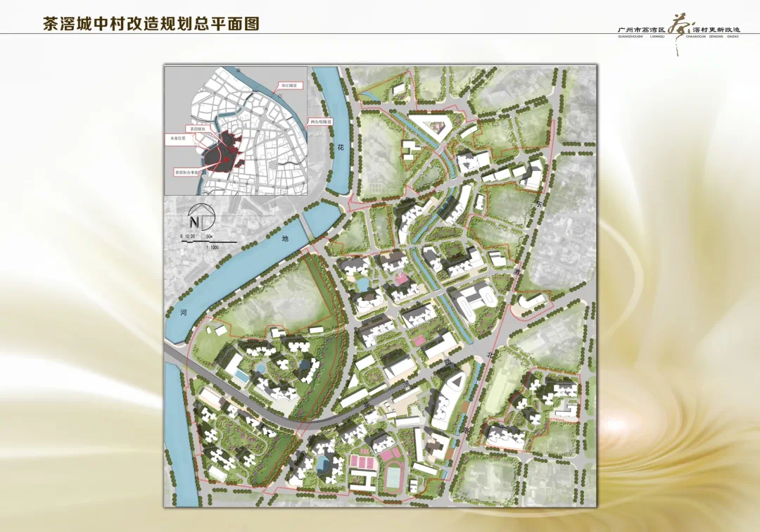Click the 茶滘联社 callout label
The height and width of the screenshot is (532, 760).
point(197,129)
